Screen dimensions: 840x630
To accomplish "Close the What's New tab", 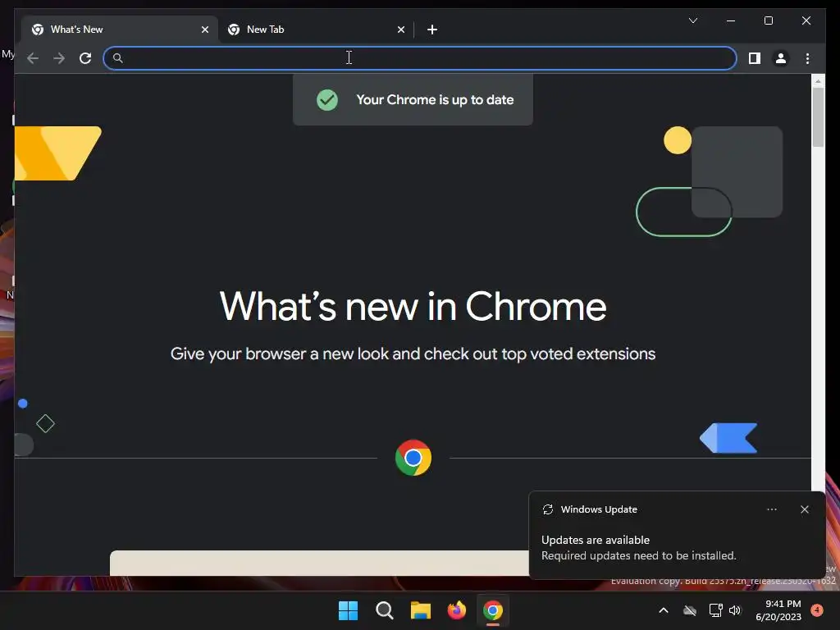I will click(204, 30).
